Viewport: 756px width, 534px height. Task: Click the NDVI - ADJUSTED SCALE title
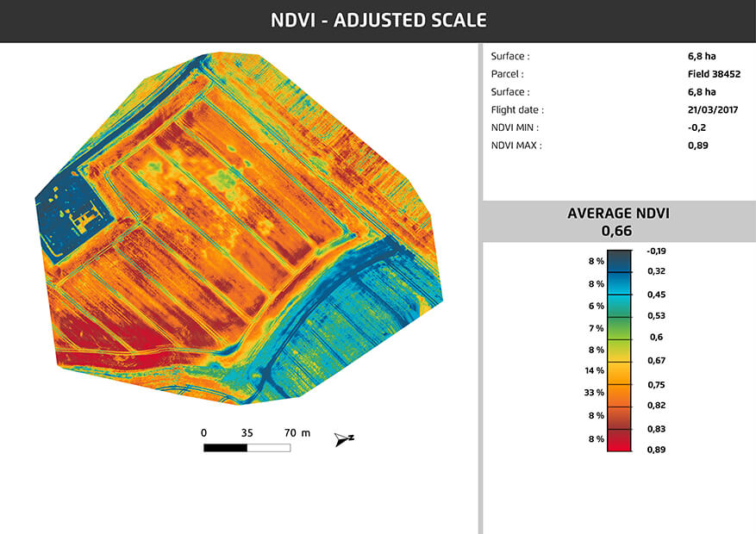378,21
